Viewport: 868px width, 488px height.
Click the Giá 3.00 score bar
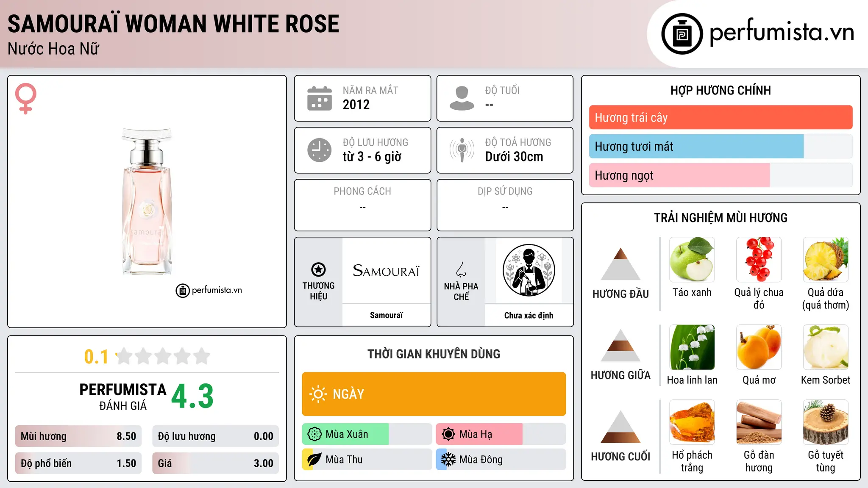216,463
